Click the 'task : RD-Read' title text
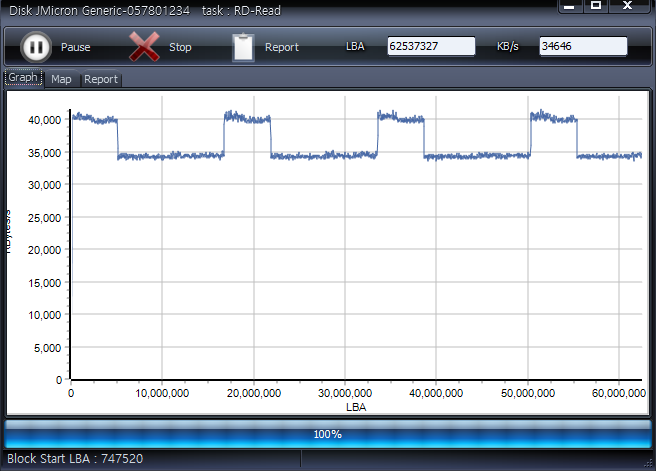Image resolution: width=656 pixels, height=471 pixels. point(241,10)
